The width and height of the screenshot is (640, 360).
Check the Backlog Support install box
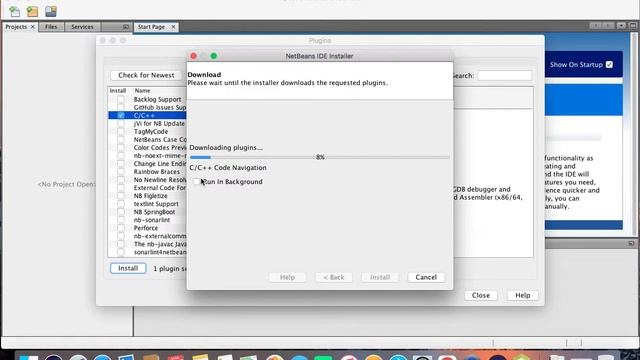pos(121,99)
